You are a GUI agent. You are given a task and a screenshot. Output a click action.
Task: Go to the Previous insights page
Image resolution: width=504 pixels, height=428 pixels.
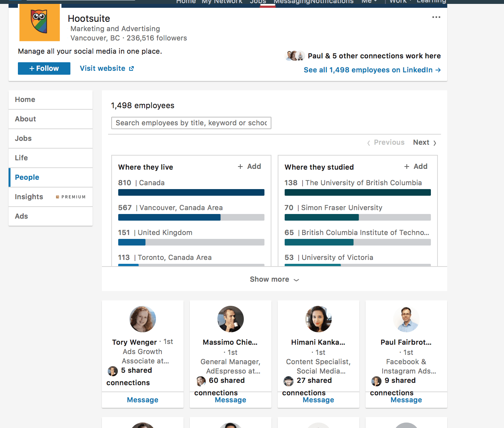[x=386, y=142]
